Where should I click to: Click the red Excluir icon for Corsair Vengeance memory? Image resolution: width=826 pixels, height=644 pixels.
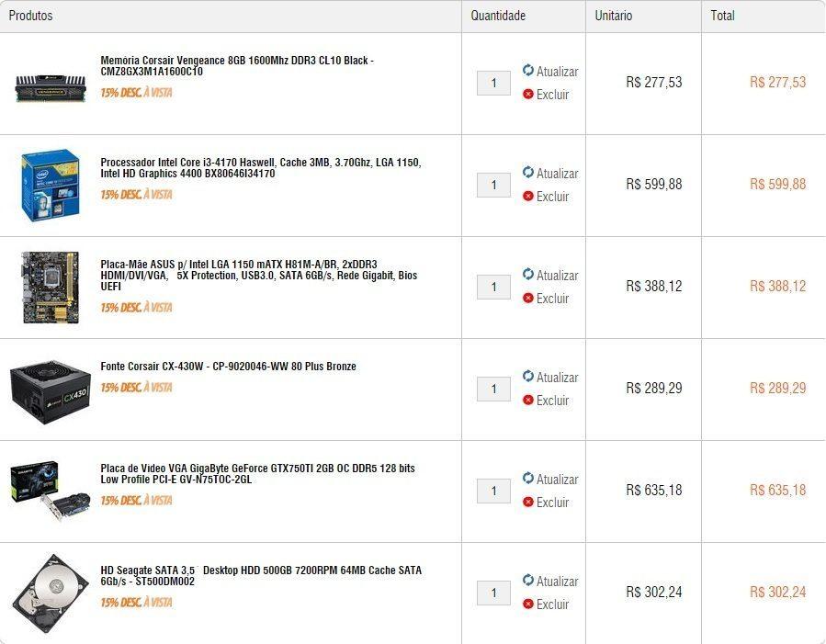[x=528, y=94]
